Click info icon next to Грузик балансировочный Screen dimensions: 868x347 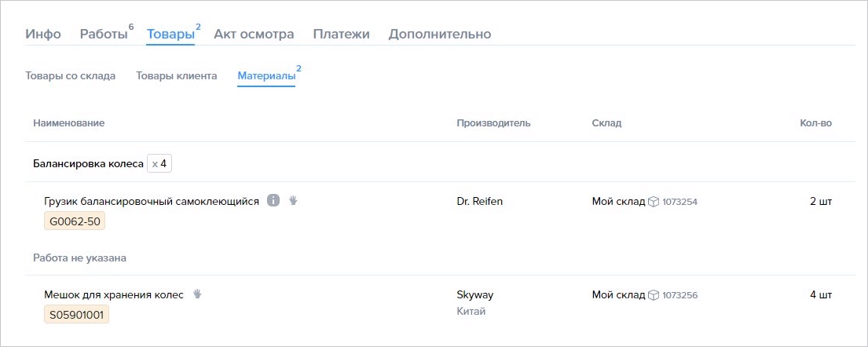pos(273,201)
